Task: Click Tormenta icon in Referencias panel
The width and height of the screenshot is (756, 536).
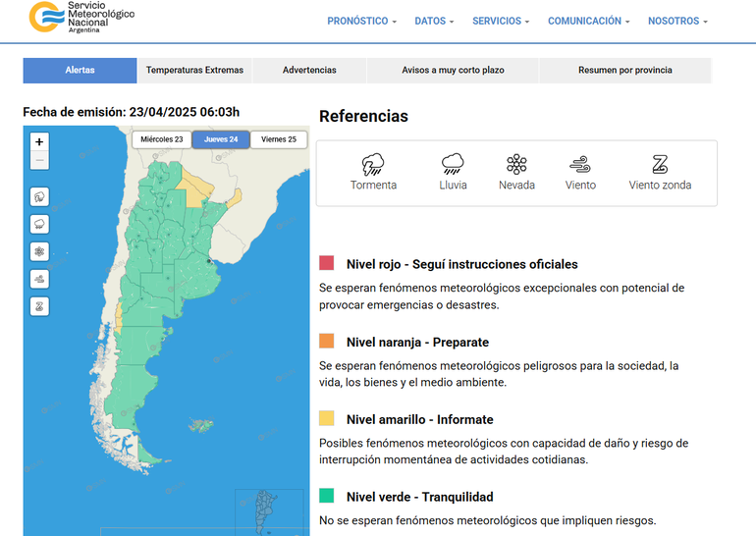Action: coord(373,165)
